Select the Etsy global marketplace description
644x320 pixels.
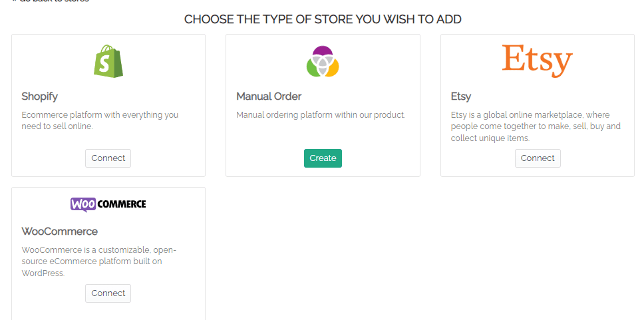[536, 126]
